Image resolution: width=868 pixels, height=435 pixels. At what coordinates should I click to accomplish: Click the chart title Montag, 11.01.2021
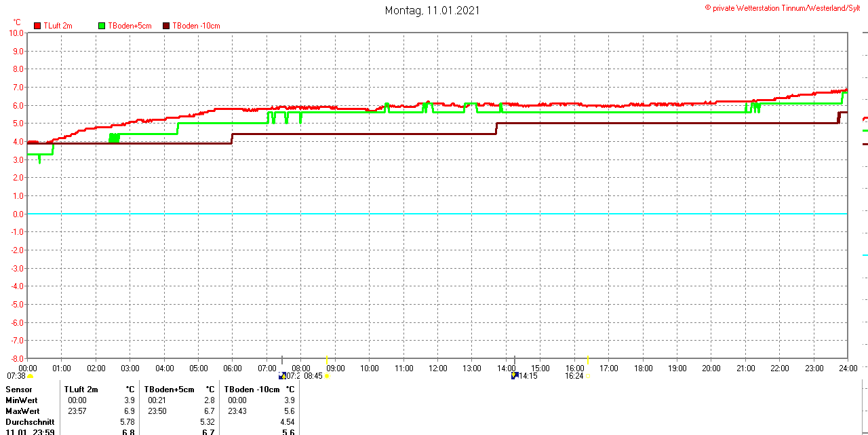coord(433,10)
